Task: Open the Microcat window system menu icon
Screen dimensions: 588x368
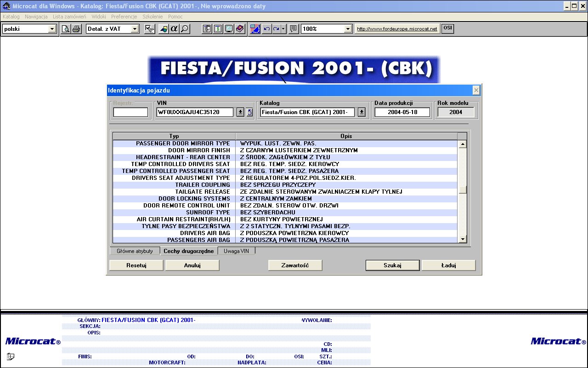Action: [6, 6]
